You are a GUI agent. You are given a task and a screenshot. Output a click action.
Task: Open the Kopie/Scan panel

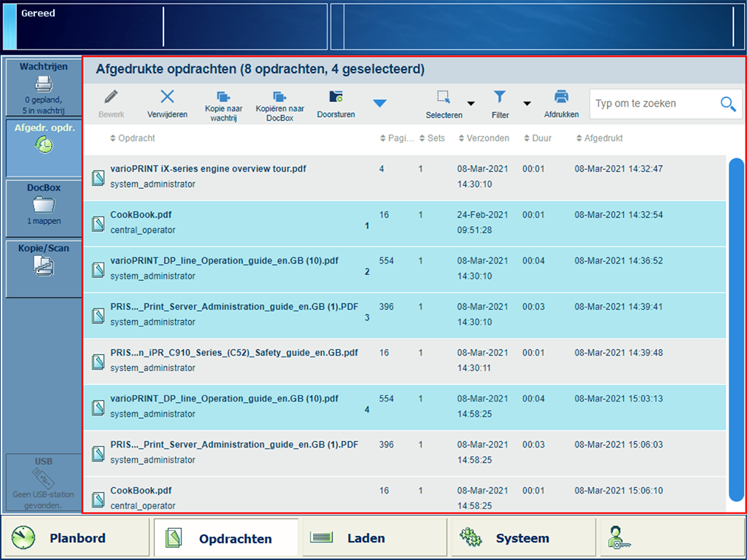43,267
